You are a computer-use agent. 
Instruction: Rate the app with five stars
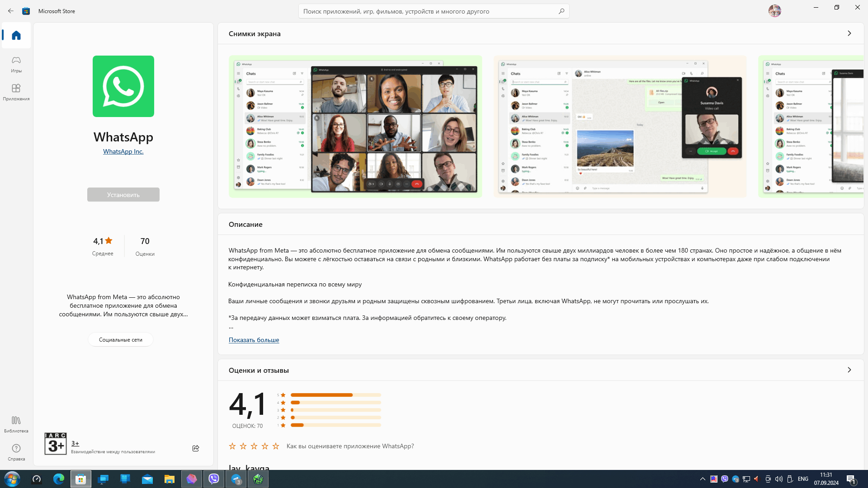point(276,446)
